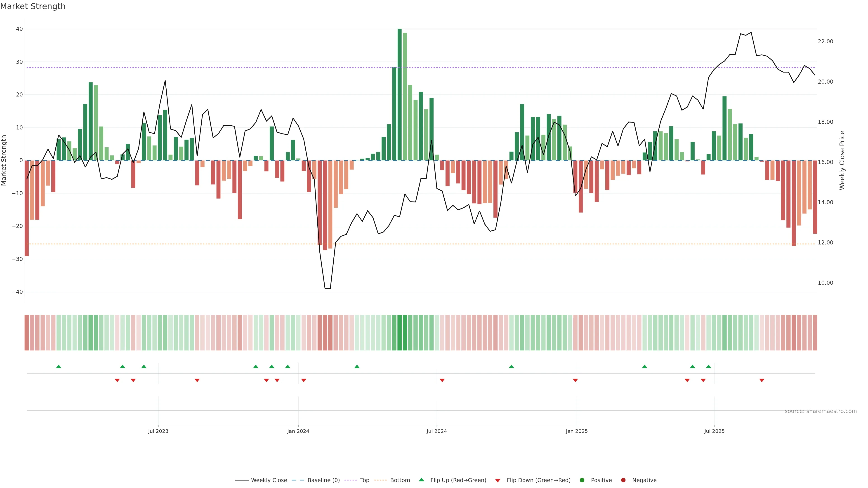This screenshot has width=868, height=488.
Task: Click the Jul 2025 x-axis label
Action: pos(714,431)
